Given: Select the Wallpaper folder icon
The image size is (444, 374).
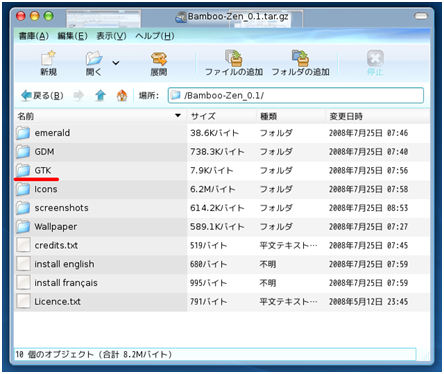Looking at the screenshot, I should (x=23, y=227).
